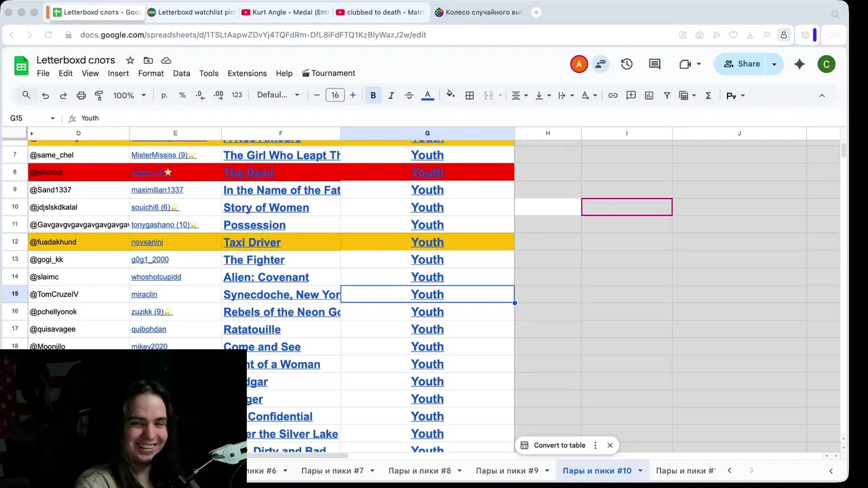Open comments panel in the header
The width and height of the screenshot is (868, 488).
[654, 64]
